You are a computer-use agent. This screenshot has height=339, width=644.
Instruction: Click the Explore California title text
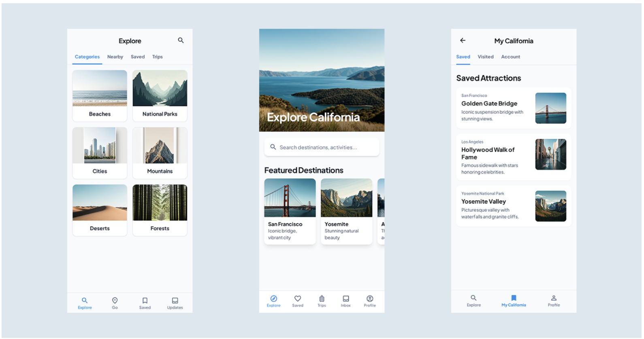tap(313, 117)
